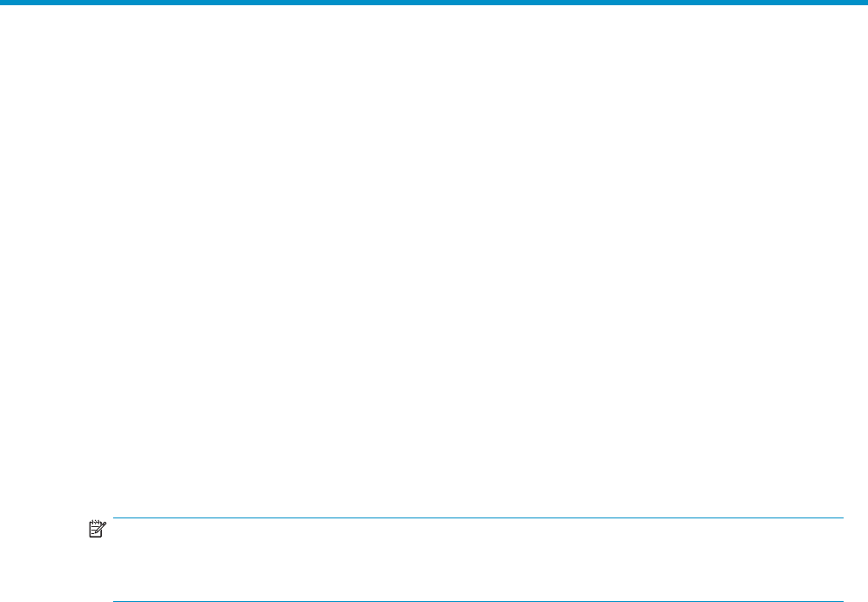Viewport: 868px width, 602px height.
Task: Click the notepad-and-pencil note icon
Action: point(97,529)
